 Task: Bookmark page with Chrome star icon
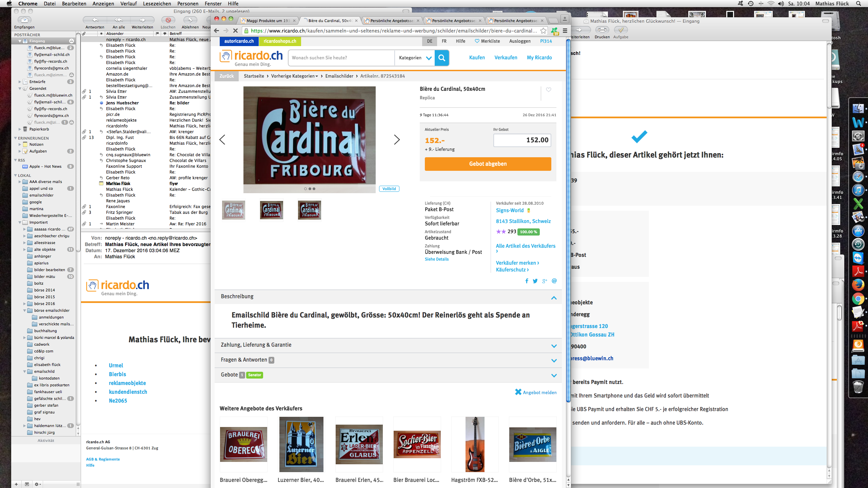pos(543,31)
